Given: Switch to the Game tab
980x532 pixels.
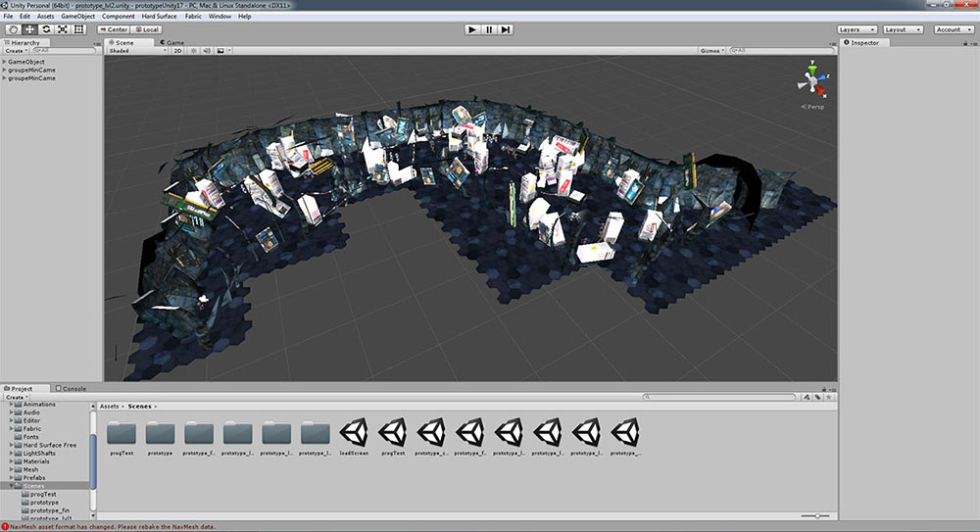Looking at the screenshot, I should click(172, 43).
